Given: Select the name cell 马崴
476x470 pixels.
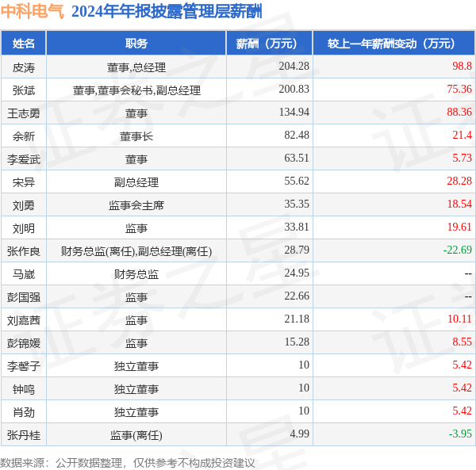Looking at the screenshot, I should click(x=24, y=274).
